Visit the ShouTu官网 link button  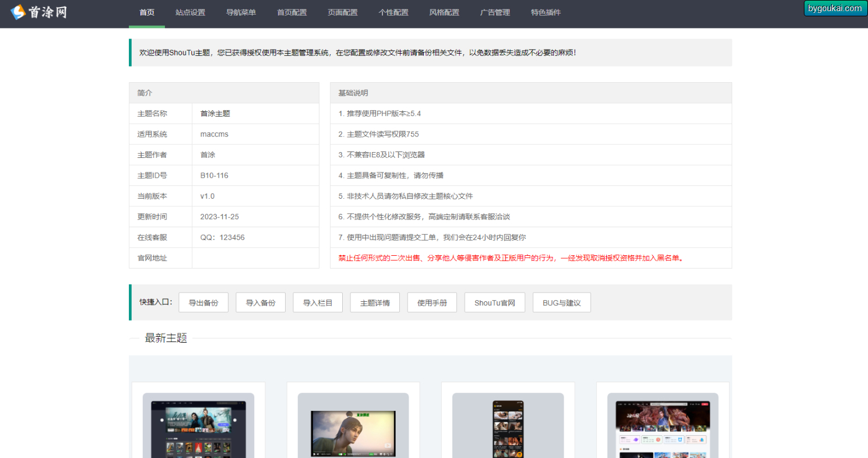pos(494,303)
